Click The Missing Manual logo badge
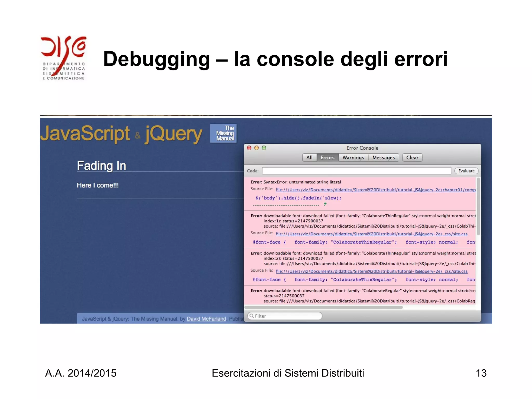The height and width of the screenshot is (399, 532). coord(223,133)
